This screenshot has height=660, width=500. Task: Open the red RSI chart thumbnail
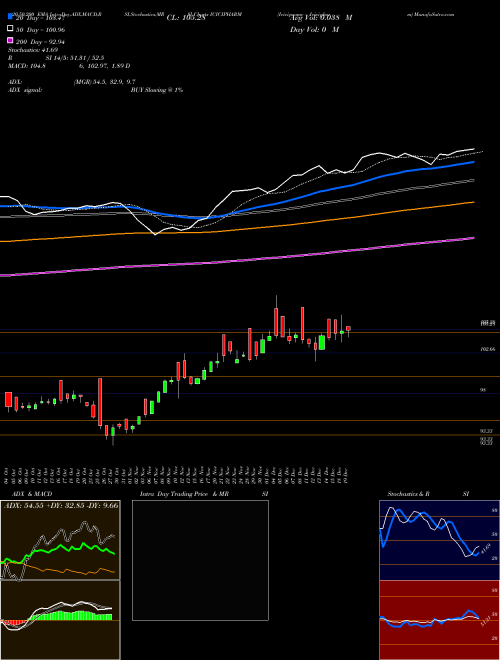click(439, 620)
